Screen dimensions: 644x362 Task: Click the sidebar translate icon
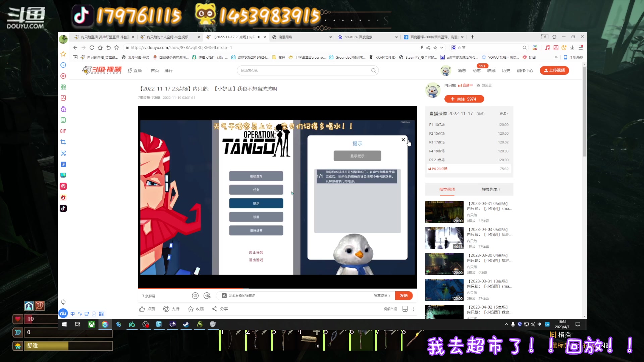(63, 164)
